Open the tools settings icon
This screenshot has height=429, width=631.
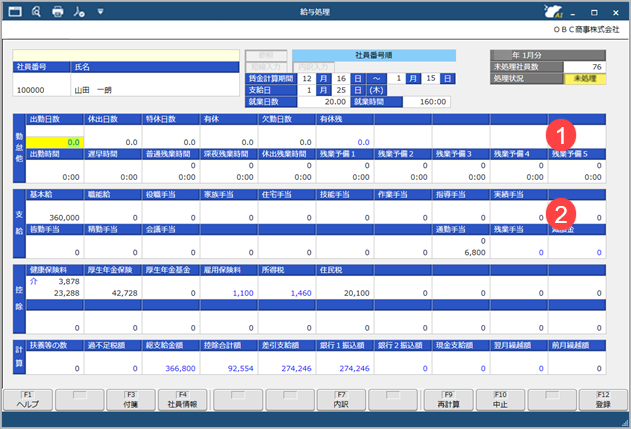coord(79,12)
